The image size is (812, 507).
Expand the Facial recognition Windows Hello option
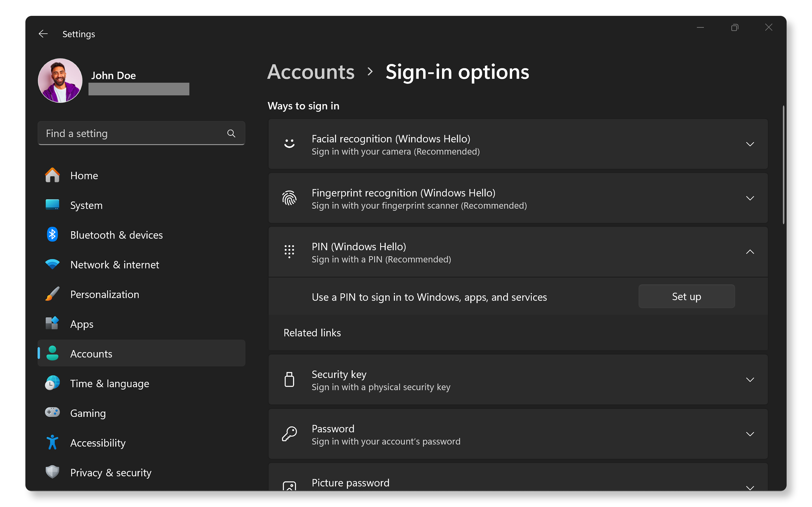click(750, 144)
